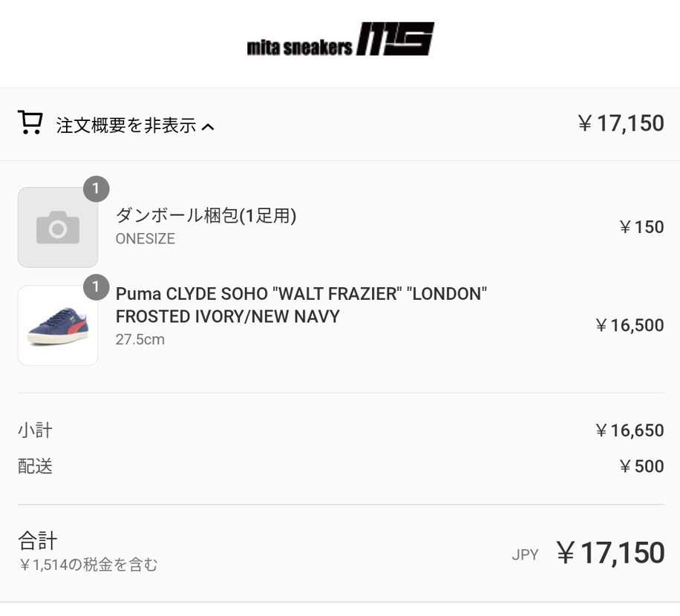Click the camera placeholder image icon
Viewport: 680px width, 616px height.
tap(58, 227)
